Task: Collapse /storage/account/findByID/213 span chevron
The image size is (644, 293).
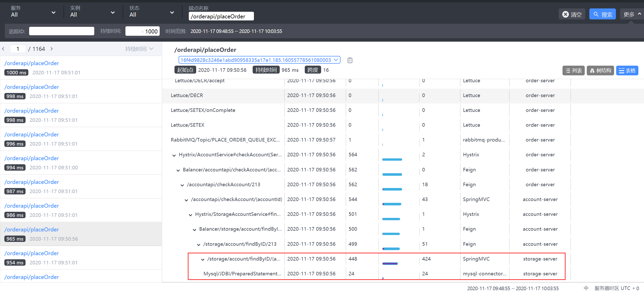Action: (x=198, y=244)
